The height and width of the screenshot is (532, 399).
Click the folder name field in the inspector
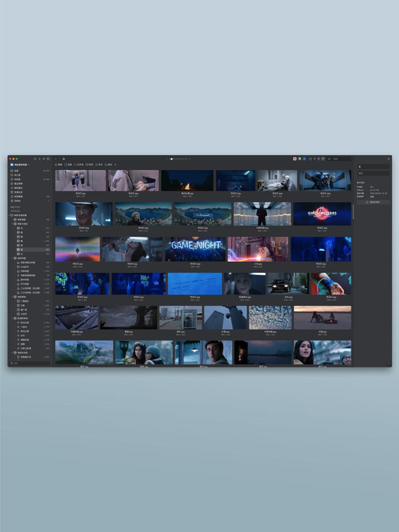pos(373,167)
